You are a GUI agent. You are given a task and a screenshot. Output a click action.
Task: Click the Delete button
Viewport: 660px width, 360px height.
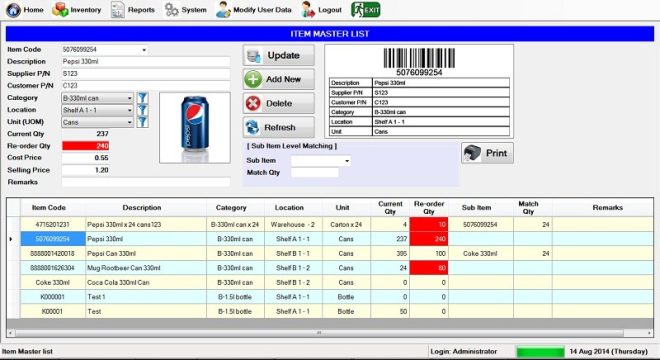tap(279, 103)
